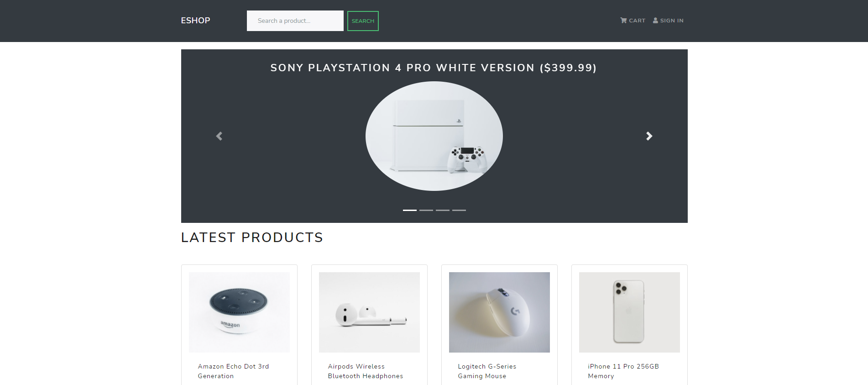
Task: Click the green Search button
Action: click(363, 21)
